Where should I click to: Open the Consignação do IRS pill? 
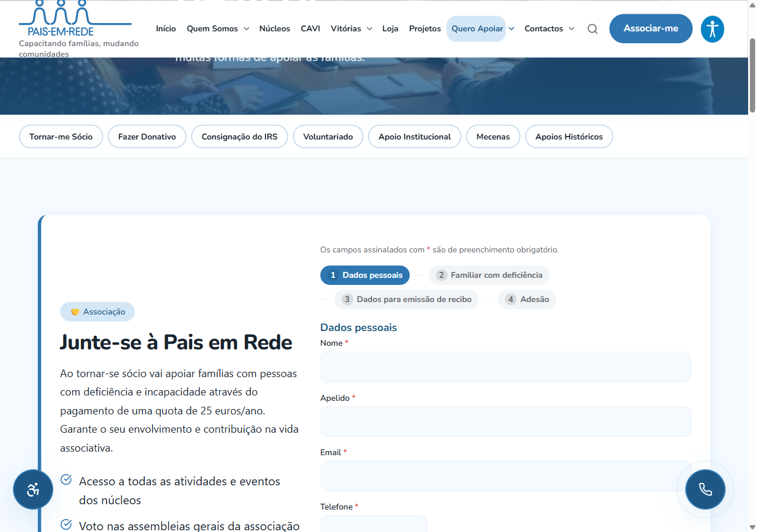coord(240,137)
